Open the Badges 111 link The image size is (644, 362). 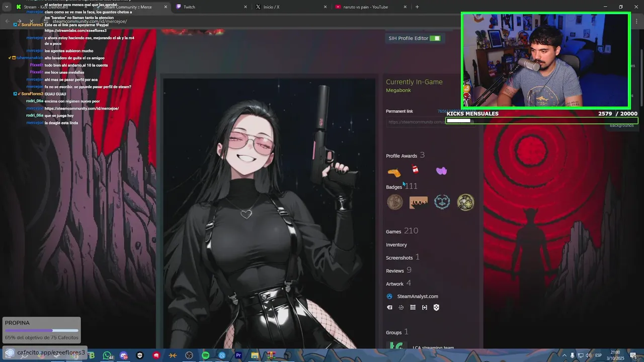pos(401,187)
